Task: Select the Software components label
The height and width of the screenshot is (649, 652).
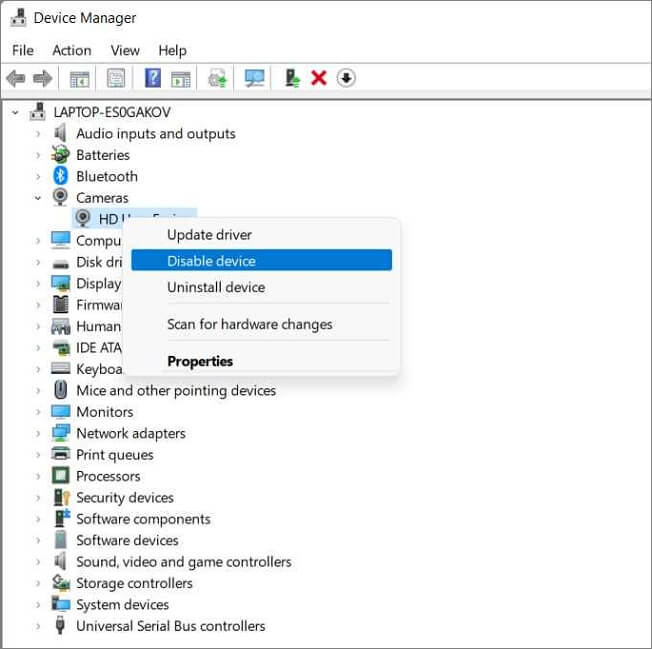Action: pyautogui.click(x=143, y=519)
